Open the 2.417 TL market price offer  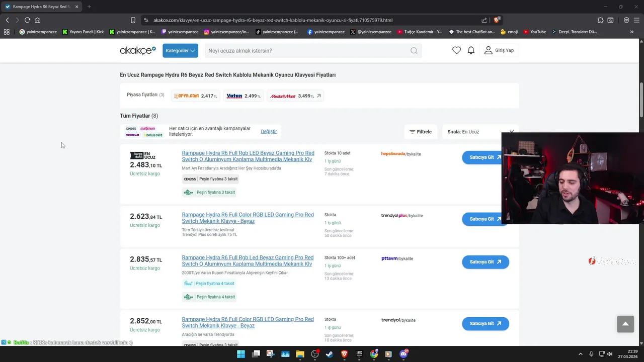coord(196,96)
